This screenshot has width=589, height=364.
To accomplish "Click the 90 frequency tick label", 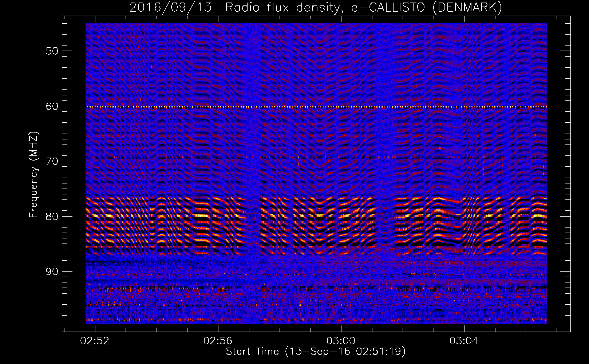I will pos(52,272).
